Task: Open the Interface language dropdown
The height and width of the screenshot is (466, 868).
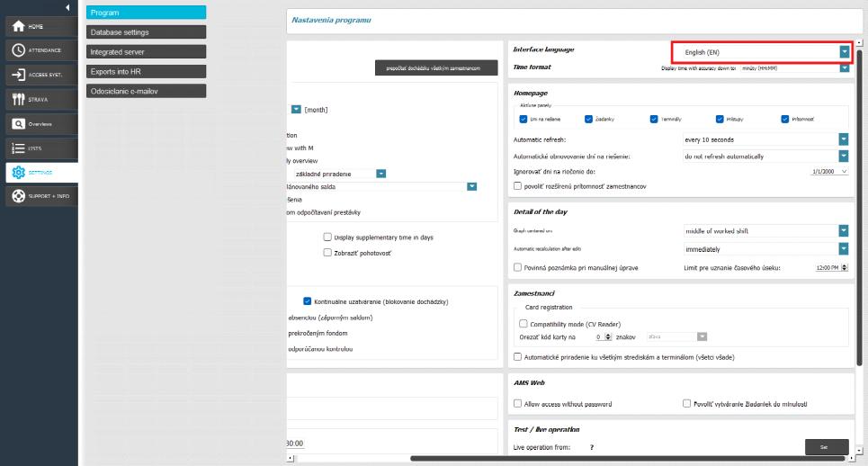Action: [x=844, y=52]
